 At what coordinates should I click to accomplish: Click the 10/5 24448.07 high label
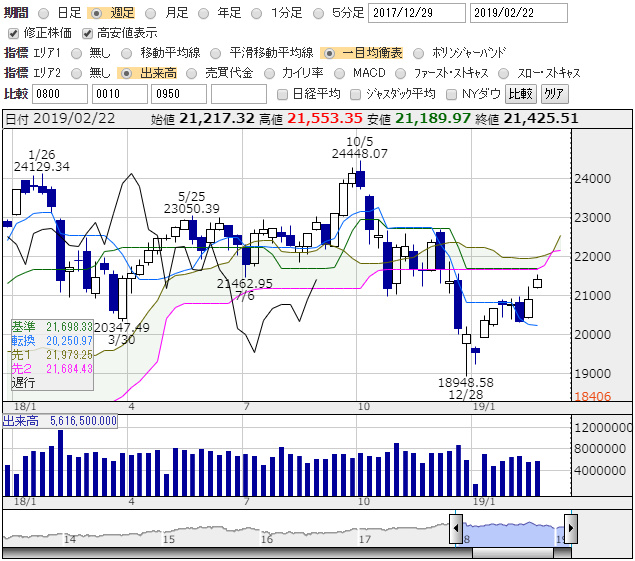tap(360, 148)
